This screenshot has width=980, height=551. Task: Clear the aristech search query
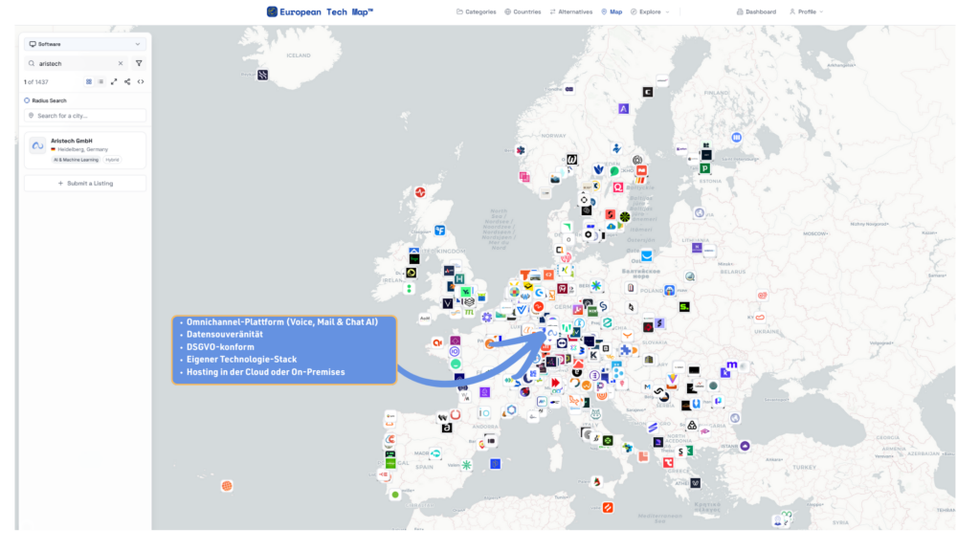(x=121, y=63)
